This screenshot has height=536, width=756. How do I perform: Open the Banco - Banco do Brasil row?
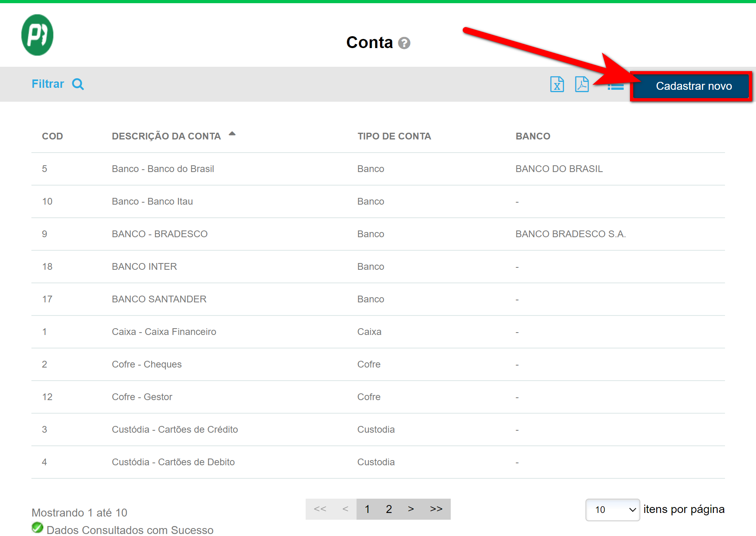(163, 169)
